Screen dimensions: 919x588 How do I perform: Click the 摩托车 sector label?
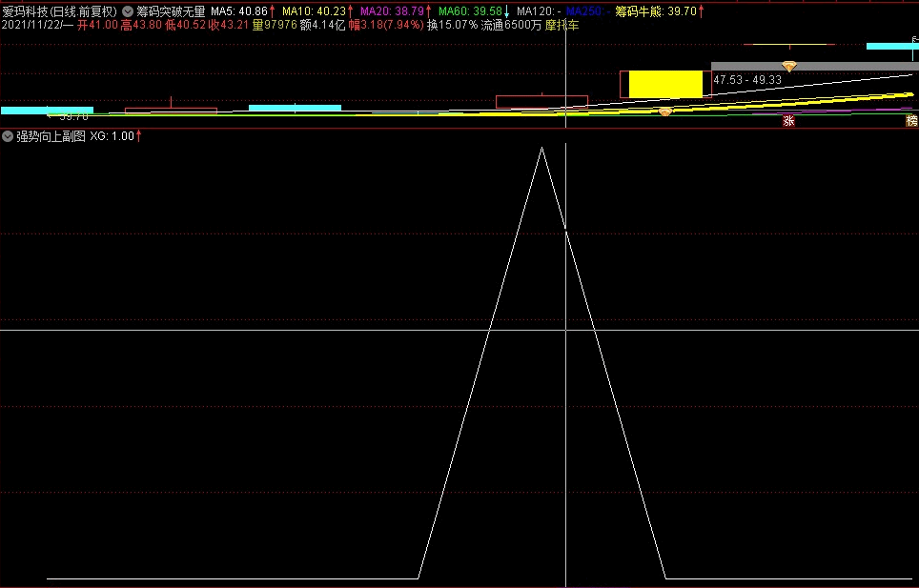[x=562, y=25]
